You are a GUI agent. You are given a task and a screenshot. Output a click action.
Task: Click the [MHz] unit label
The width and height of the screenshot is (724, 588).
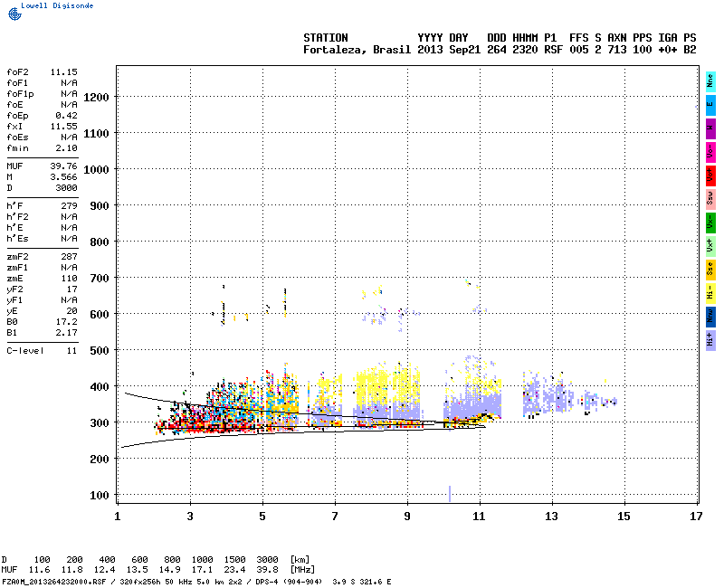point(302,570)
